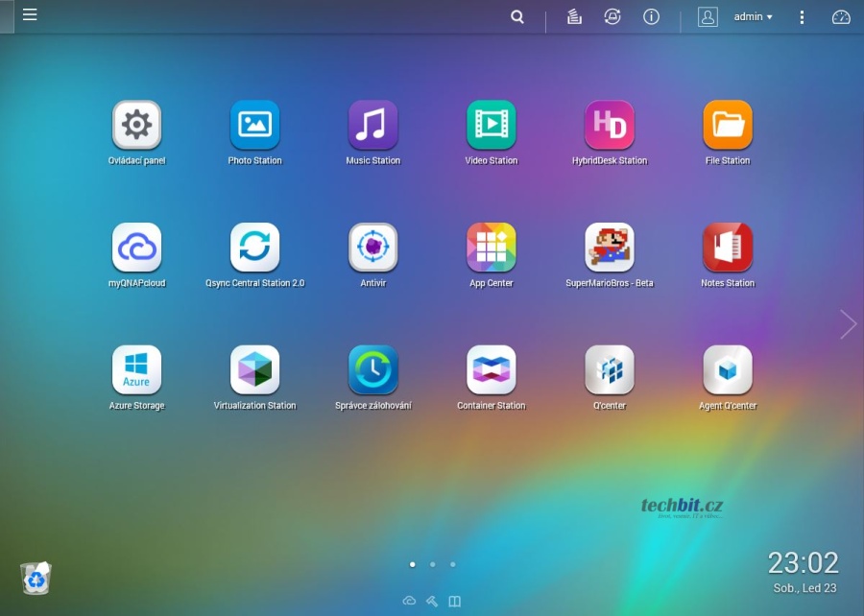Switch to second desktop page dot

[x=433, y=565]
